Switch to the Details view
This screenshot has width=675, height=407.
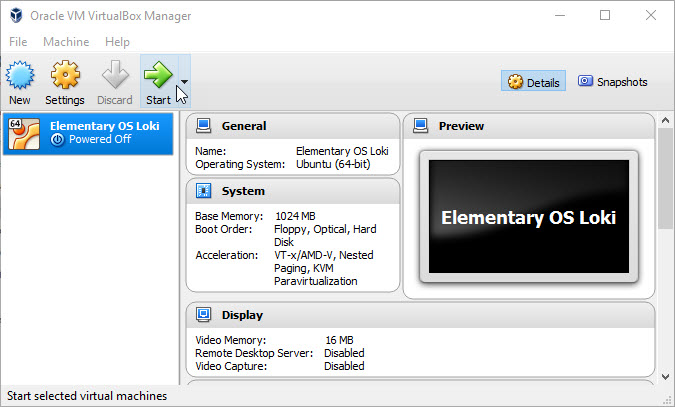point(534,82)
